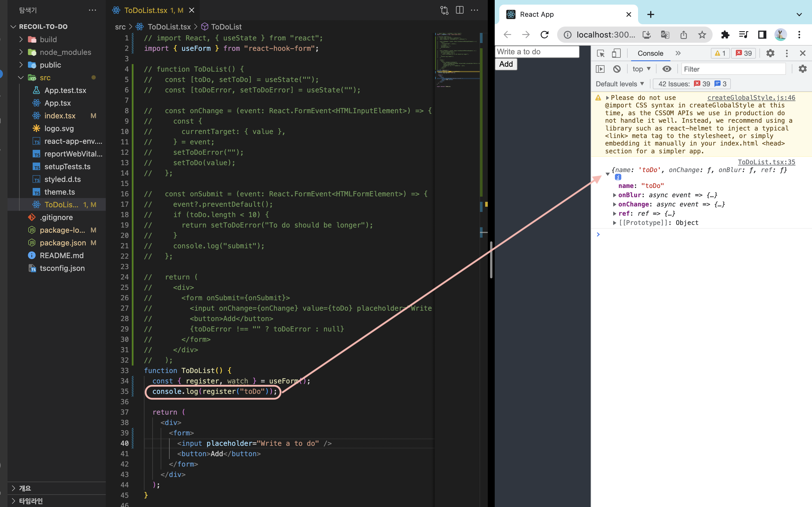Toggle the device toolbar icon in DevTools

(x=616, y=53)
